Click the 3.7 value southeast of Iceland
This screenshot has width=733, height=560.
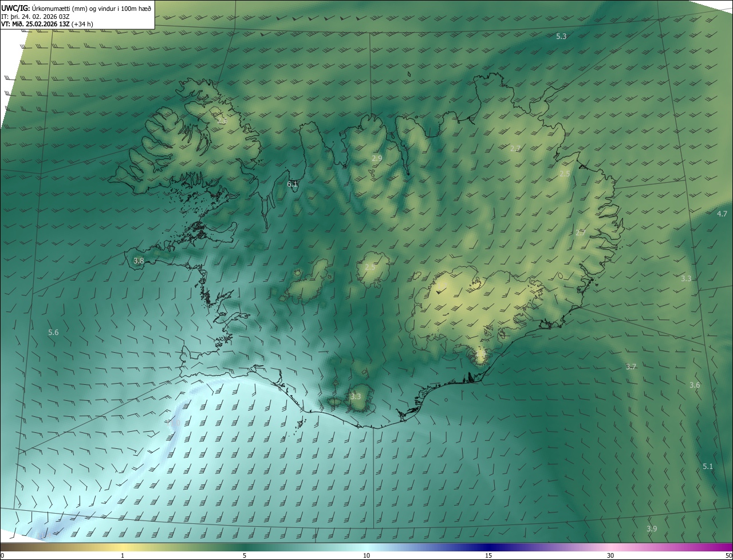[631, 366]
